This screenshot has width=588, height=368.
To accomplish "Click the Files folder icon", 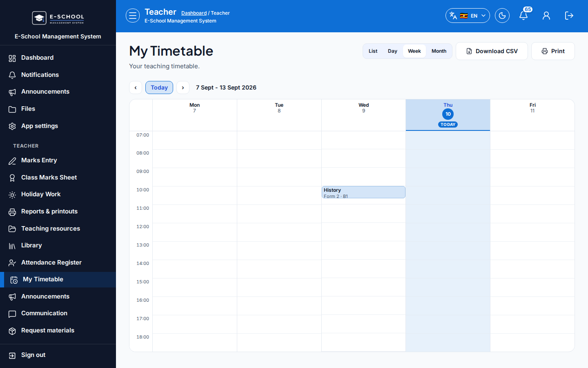I will 12,109.
